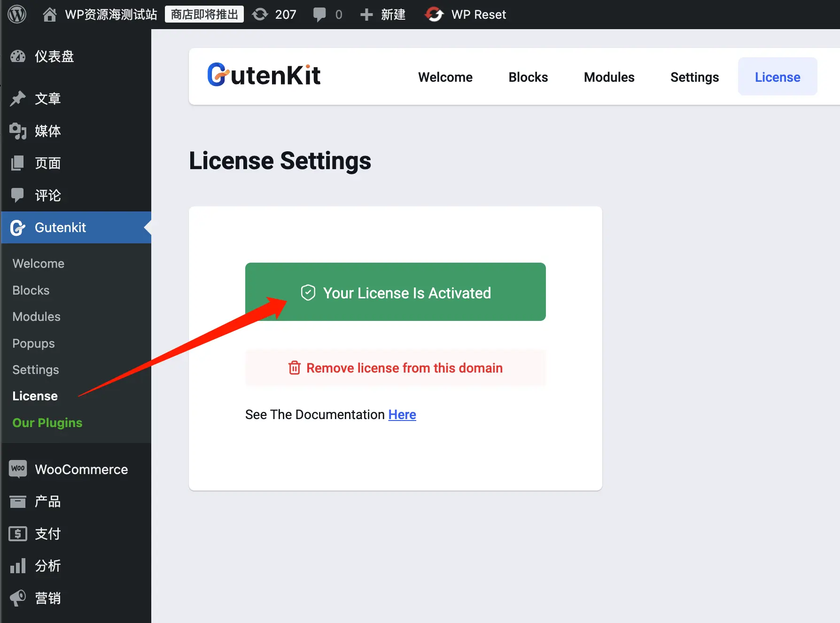This screenshot has width=840, height=623.
Task: Click the plus icon next to 新建
Action: coord(366,15)
